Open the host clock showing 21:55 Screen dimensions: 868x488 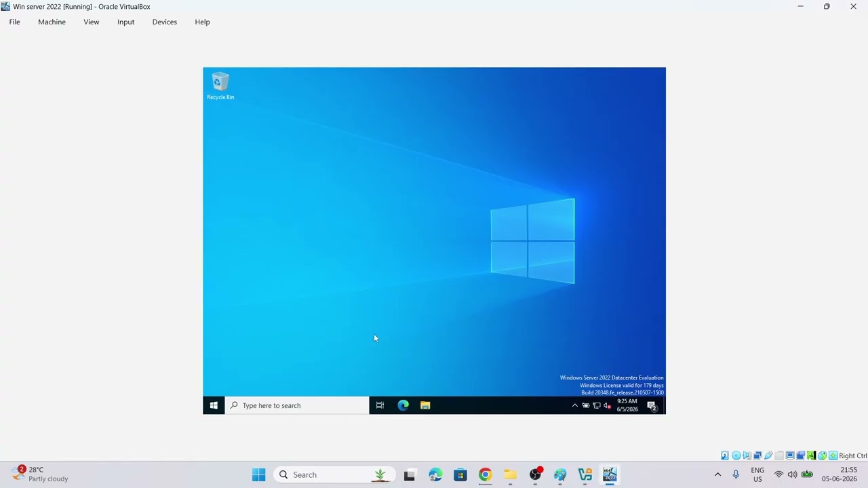click(x=840, y=474)
